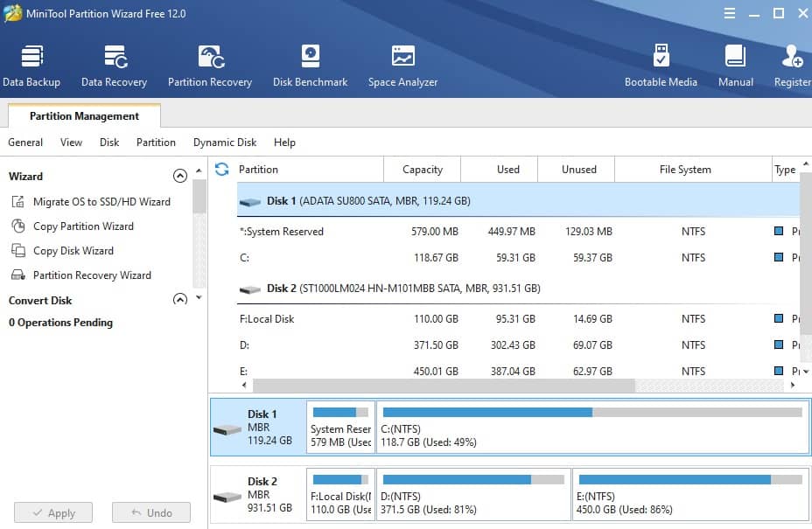Click Disk 1 drive icon in disk map
Image resolution: width=812 pixels, height=529 pixels.
227,429
